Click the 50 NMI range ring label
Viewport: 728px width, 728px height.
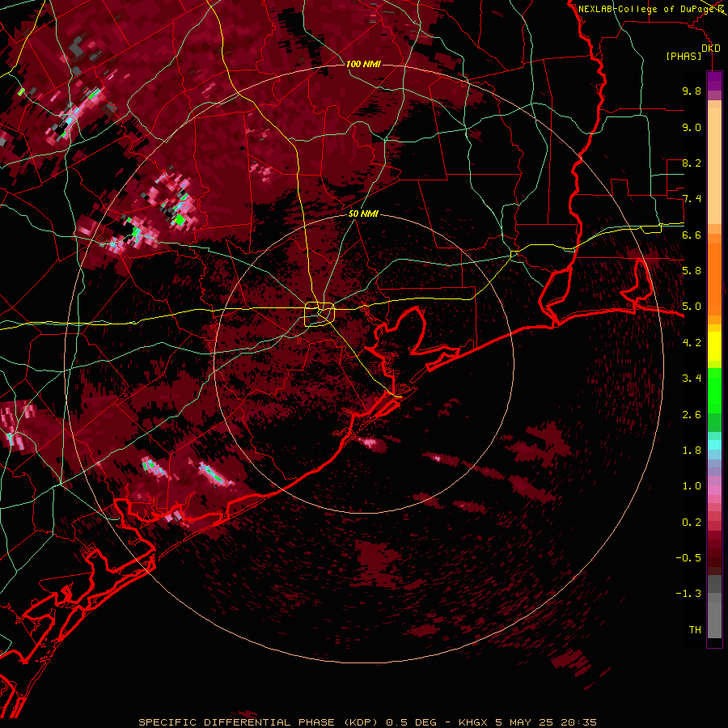[x=363, y=214]
